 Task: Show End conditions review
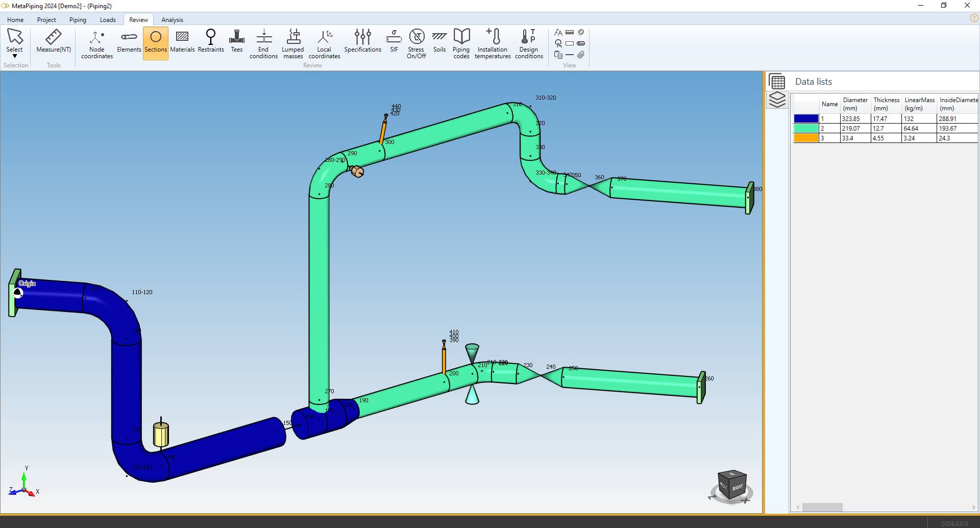(x=263, y=44)
